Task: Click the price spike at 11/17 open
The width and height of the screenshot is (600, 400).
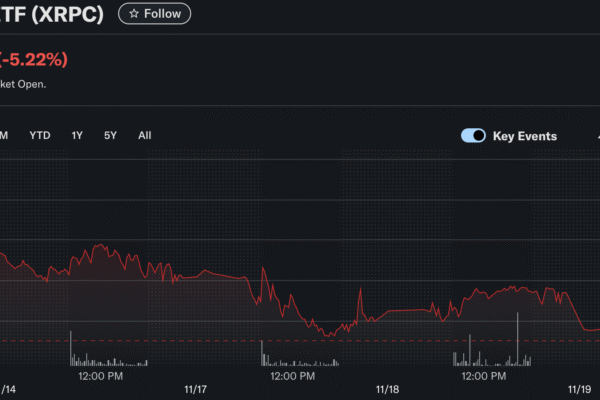Action: pos(262,268)
